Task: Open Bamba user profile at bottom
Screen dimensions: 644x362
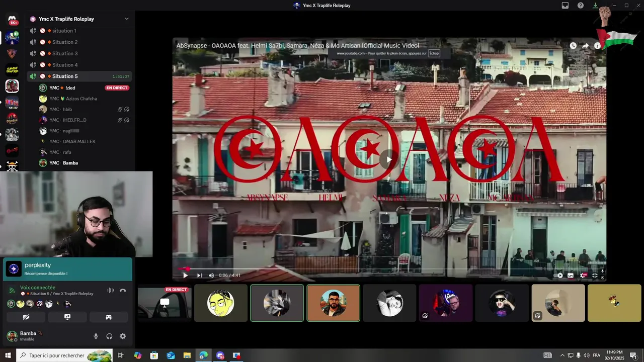Action: point(30,336)
